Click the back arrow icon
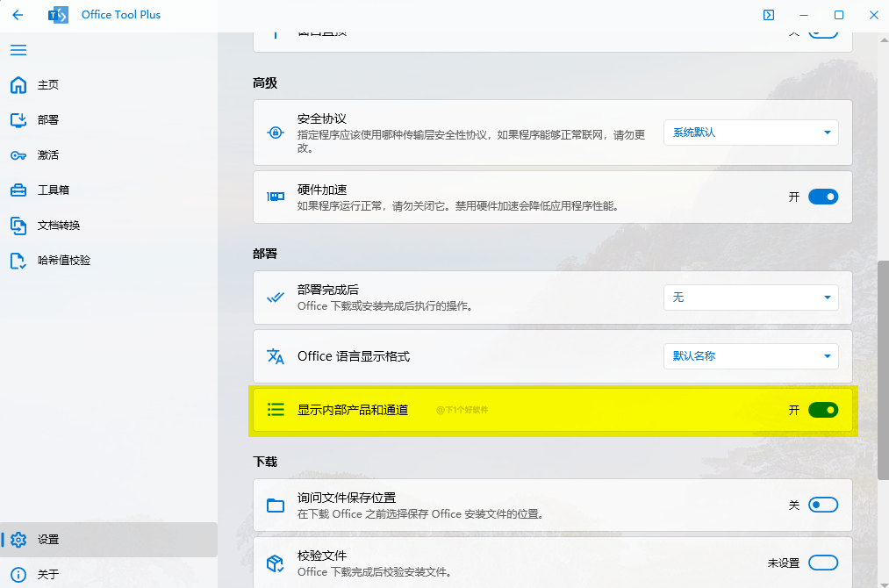889x588 pixels. (x=18, y=15)
